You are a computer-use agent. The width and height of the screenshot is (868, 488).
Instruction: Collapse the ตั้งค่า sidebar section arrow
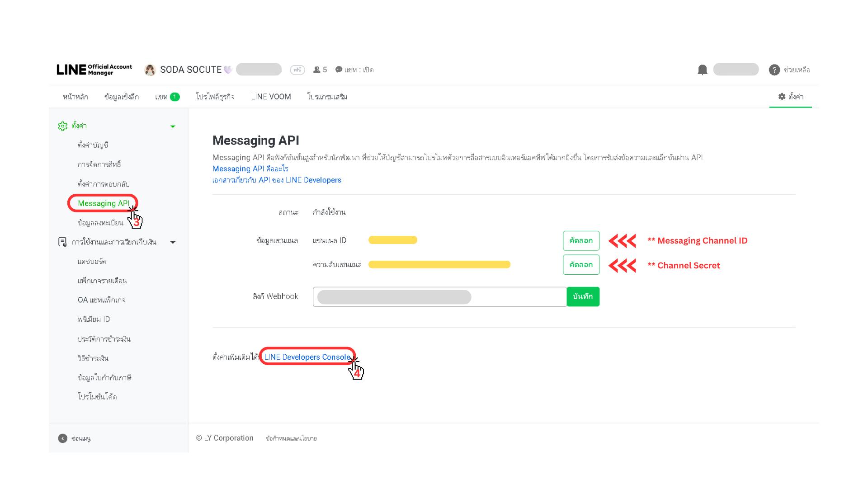173,127
